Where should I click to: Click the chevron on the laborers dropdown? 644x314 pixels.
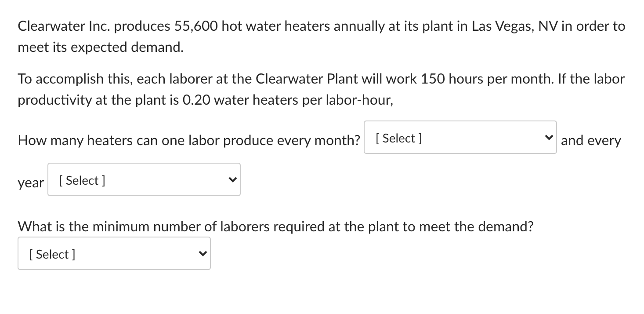(x=203, y=253)
